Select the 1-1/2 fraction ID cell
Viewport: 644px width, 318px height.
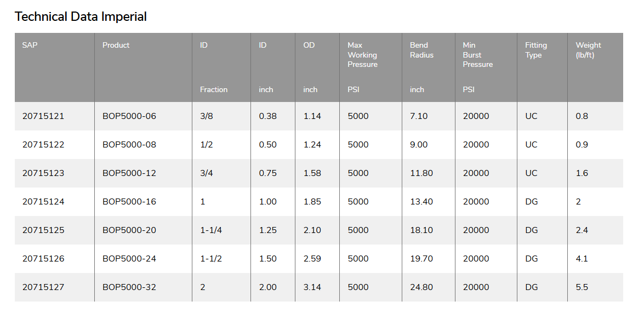point(211,259)
